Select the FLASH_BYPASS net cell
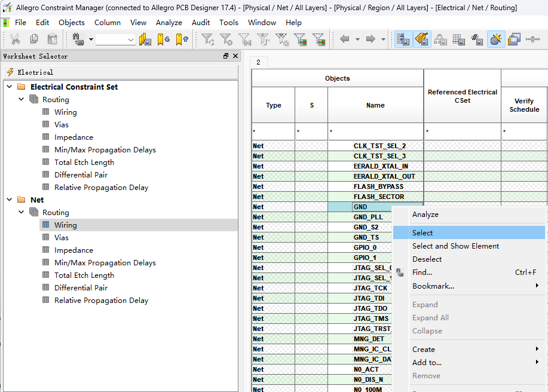 [x=375, y=186]
